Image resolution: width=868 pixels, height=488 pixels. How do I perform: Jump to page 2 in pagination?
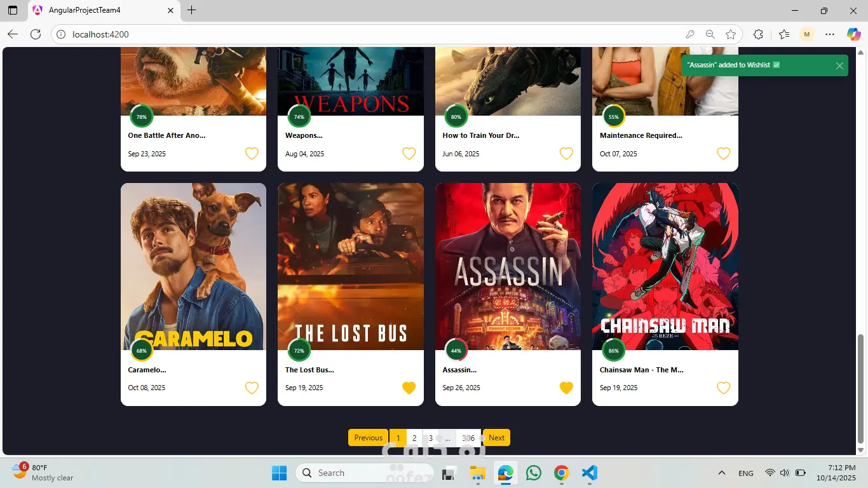[x=414, y=438]
